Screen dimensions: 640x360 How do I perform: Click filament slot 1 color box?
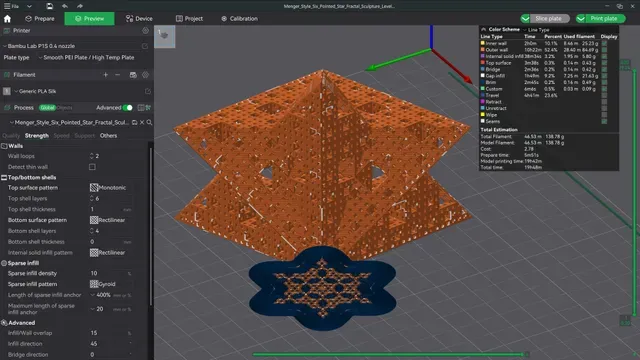[7, 91]
